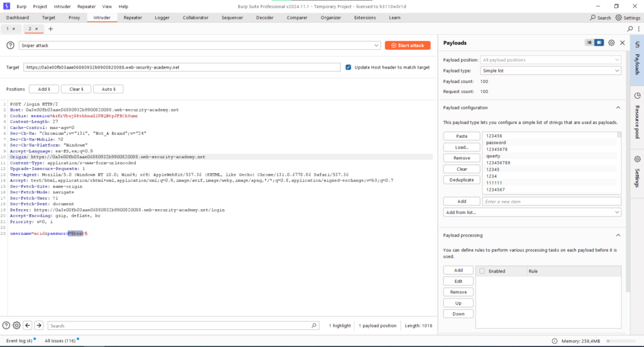Open the help icon beside attack type

point(10,45)
